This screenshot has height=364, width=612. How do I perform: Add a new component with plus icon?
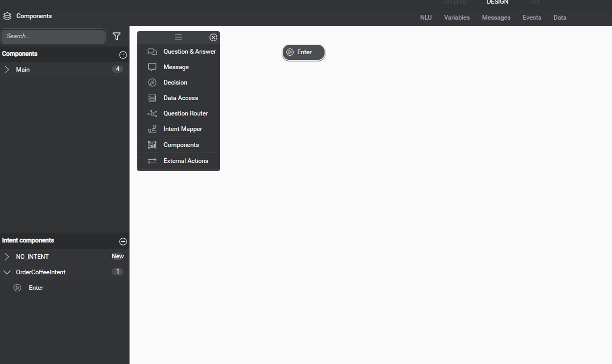123,55
